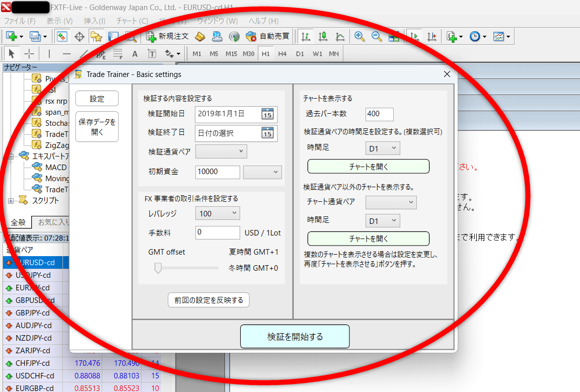Open the 検証通貨ペア dropdown
The height and width of the screenshot is (392, 580).
click(x=221, y=151)
